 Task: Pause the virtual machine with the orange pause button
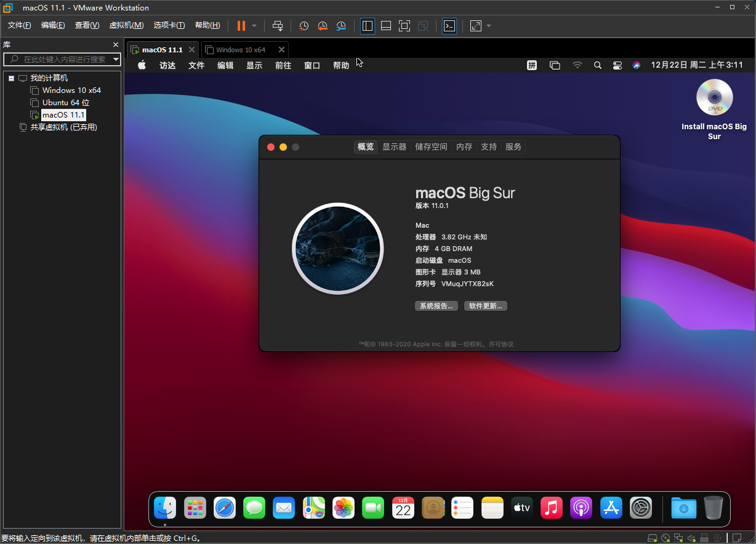pos(241,26)
